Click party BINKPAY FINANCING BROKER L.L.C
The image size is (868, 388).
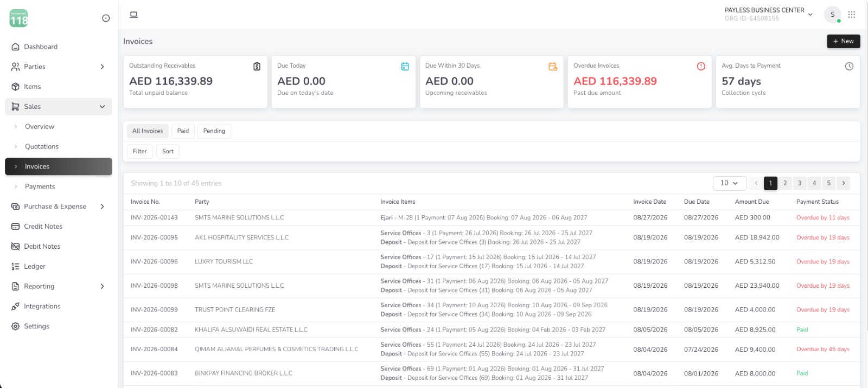[244, 373]
